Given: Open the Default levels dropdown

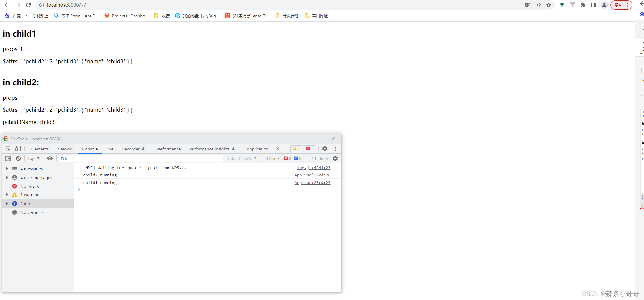Looking at the screenshot, I should point(241,159).
